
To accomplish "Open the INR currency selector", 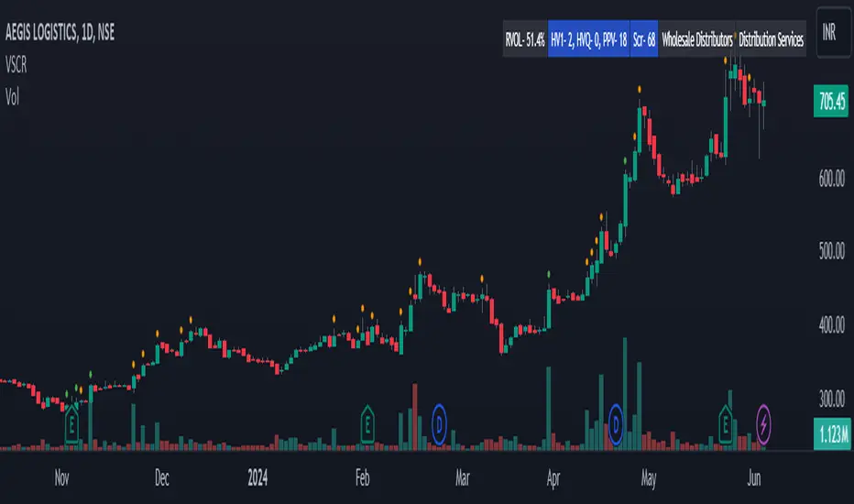I will click(x=833, y=32).
